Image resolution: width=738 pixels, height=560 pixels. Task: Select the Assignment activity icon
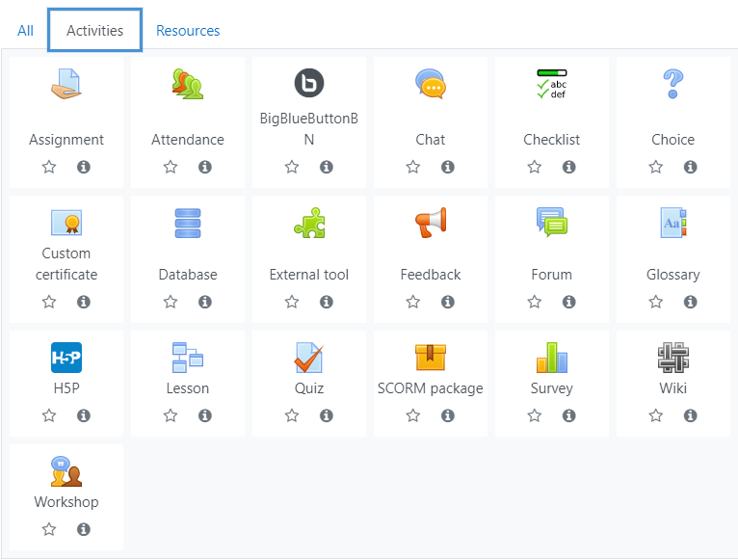(x=66, y=84)
